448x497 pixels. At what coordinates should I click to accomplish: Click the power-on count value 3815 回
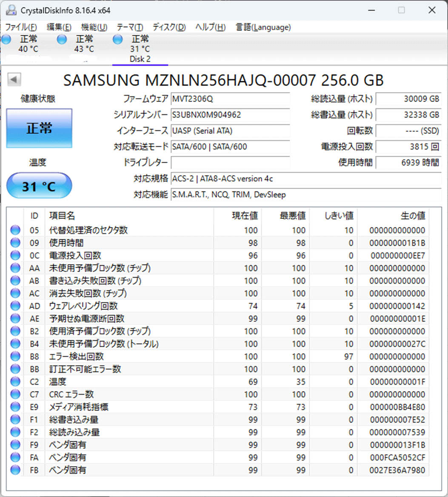point(408,146)
